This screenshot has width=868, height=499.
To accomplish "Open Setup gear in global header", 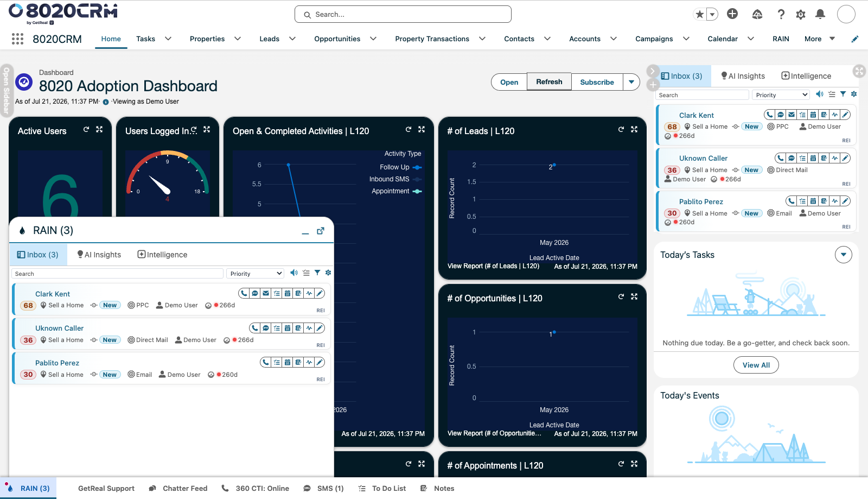I will coord(801,14).
